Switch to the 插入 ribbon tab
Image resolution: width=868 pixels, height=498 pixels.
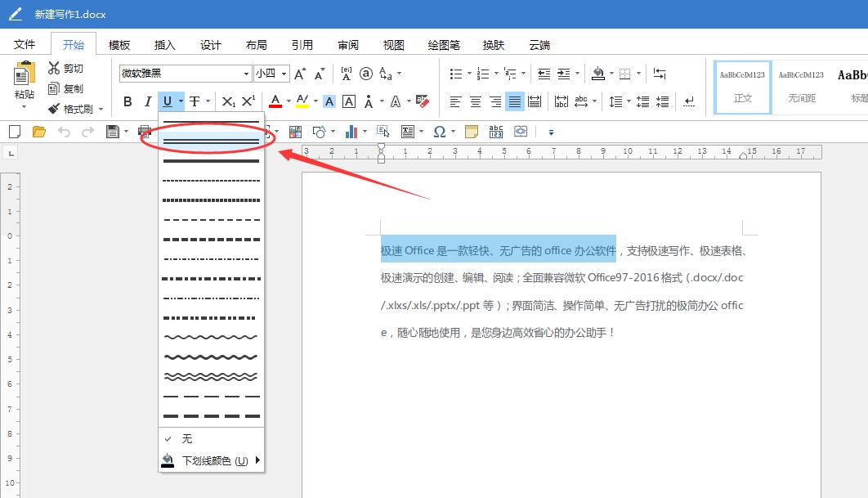(163, 44)
